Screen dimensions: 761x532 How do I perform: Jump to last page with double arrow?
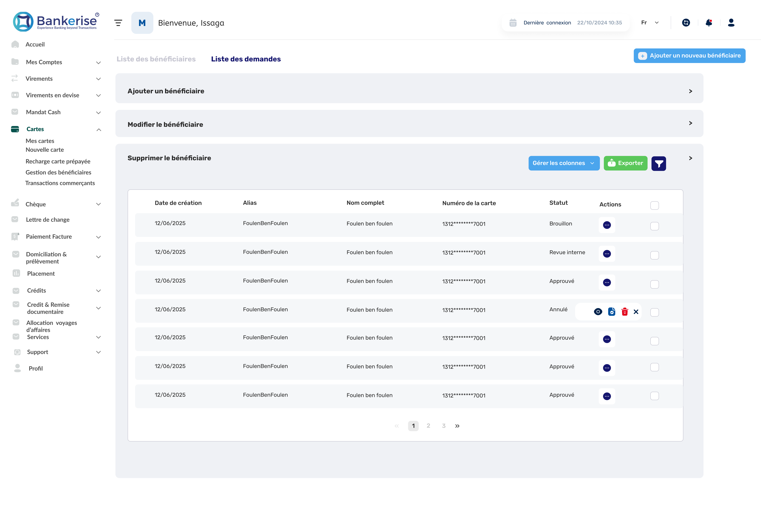(x=457, y=426)
